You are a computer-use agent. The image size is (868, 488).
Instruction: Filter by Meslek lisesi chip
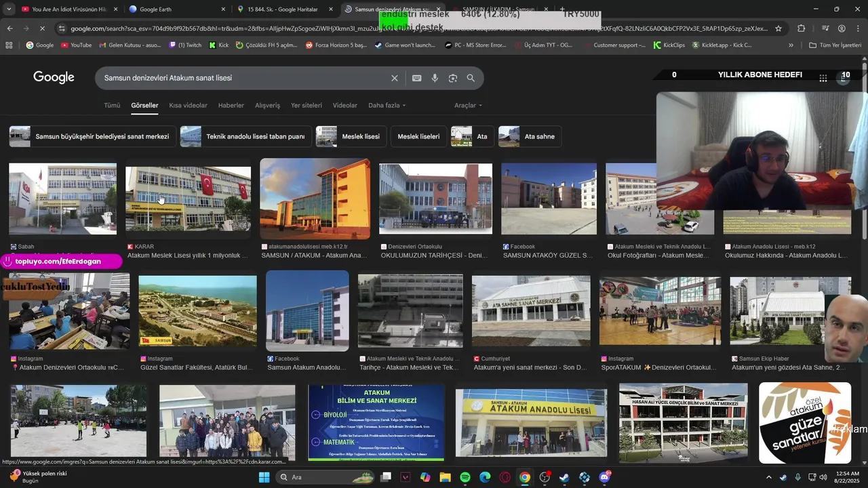(x=351, y=136)
